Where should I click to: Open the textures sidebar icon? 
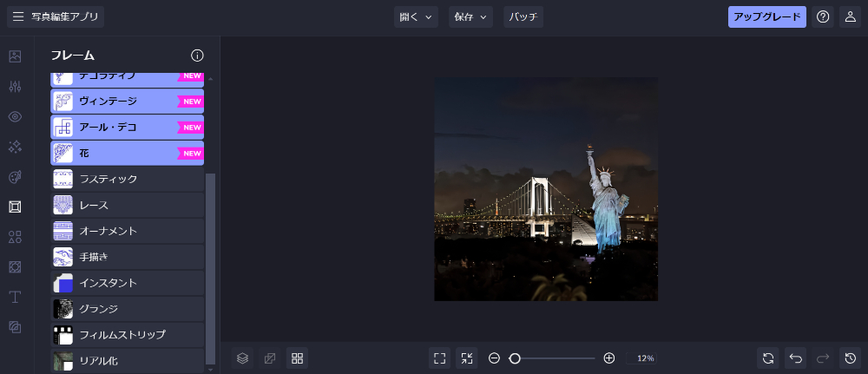click(x=15, y=267)
